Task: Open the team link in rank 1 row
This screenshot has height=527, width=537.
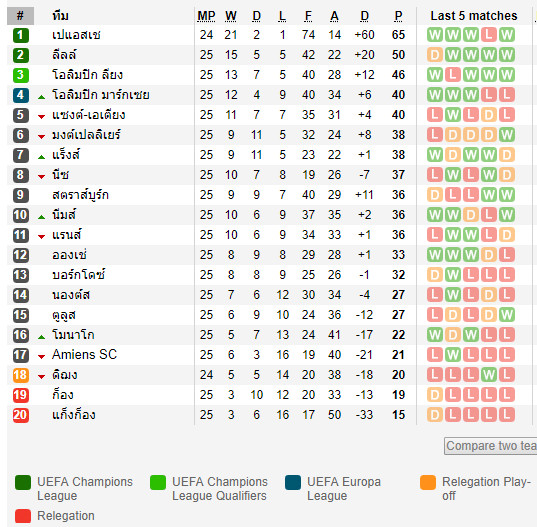Action: [76, 35]
